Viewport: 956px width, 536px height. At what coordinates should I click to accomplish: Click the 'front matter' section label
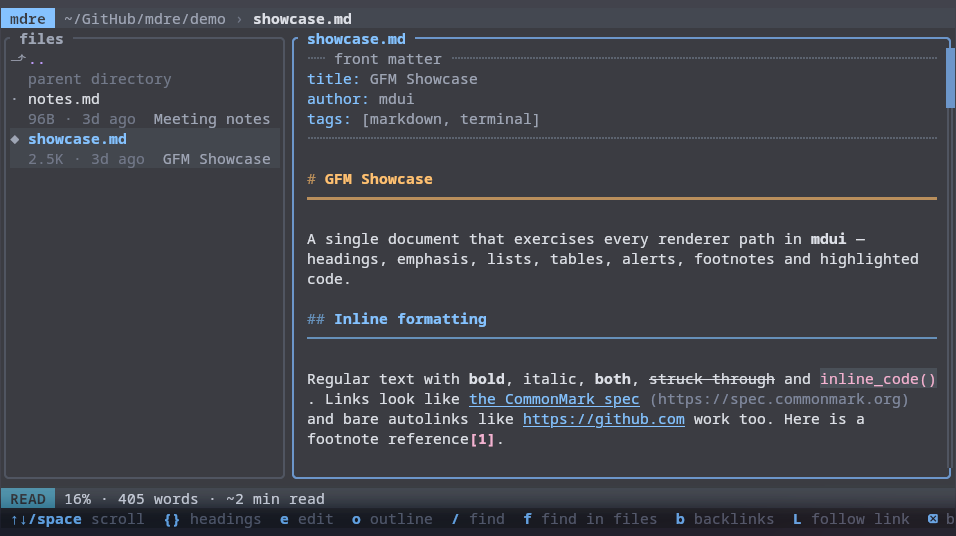tap(387, 59)
